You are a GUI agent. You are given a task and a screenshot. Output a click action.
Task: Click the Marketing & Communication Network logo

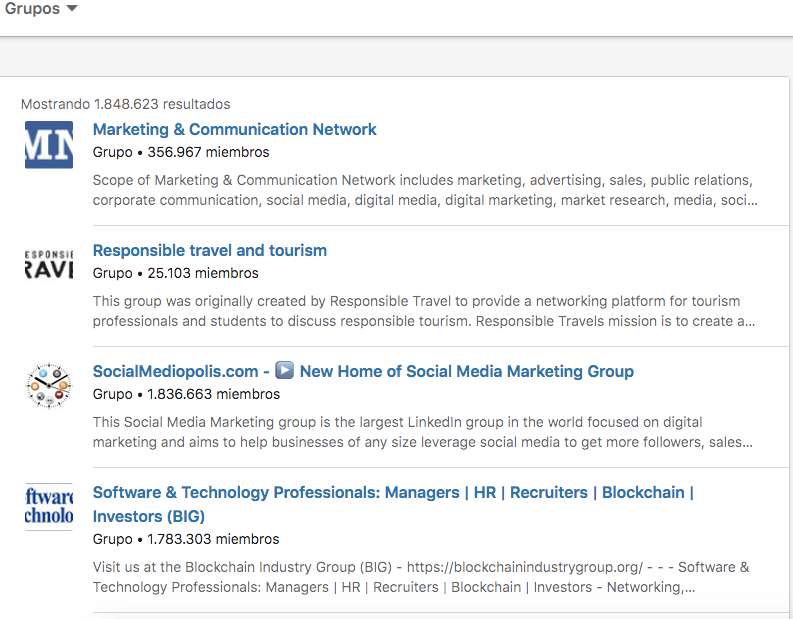tap(49, 144)
